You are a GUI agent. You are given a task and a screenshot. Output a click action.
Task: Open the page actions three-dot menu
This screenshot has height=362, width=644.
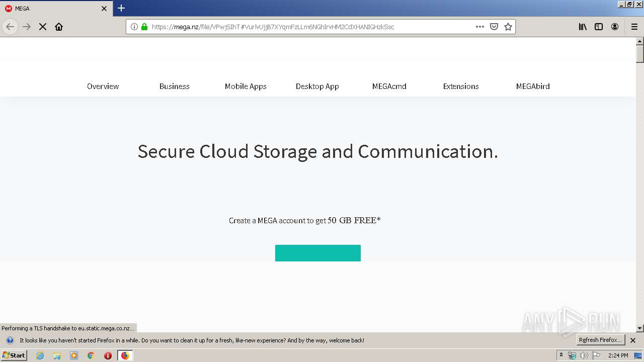point(480,27)
